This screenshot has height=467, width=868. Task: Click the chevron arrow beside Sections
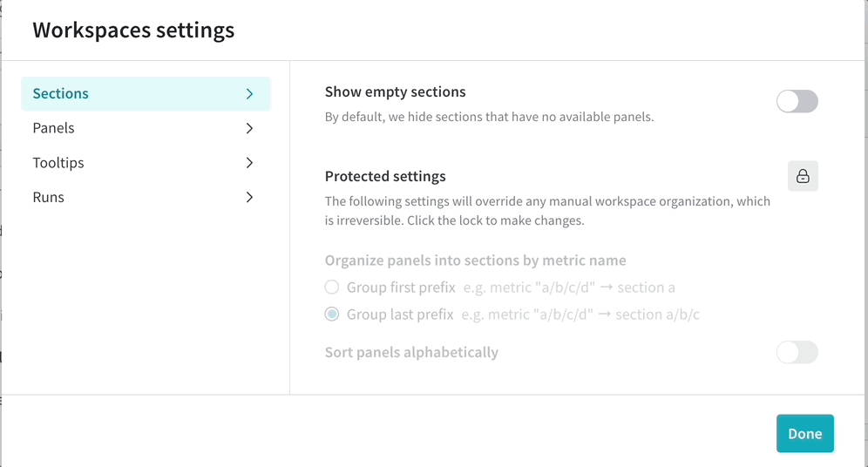(249, 94)
